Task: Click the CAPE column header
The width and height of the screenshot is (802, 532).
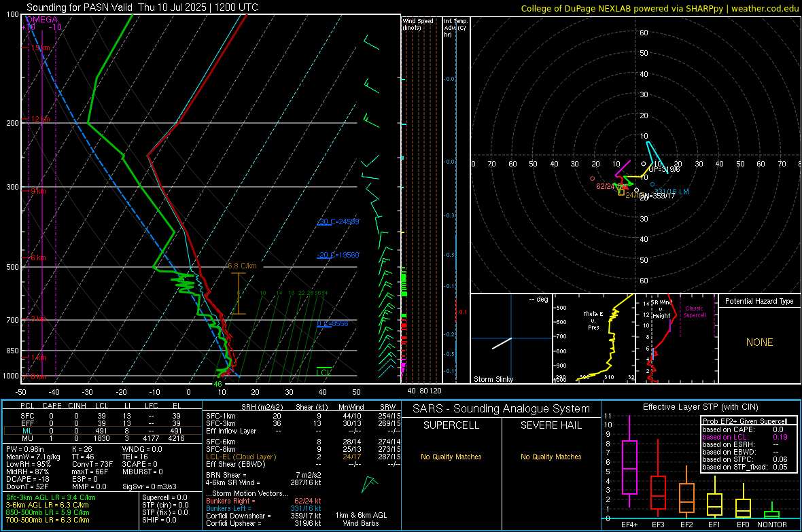Action: (x=52, y=406)
